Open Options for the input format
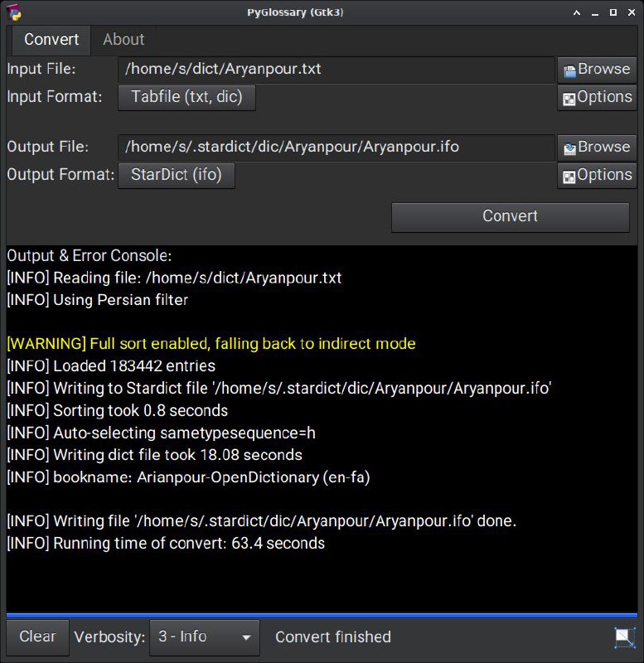Screen dimensions: 644x663 pos(597,98)
